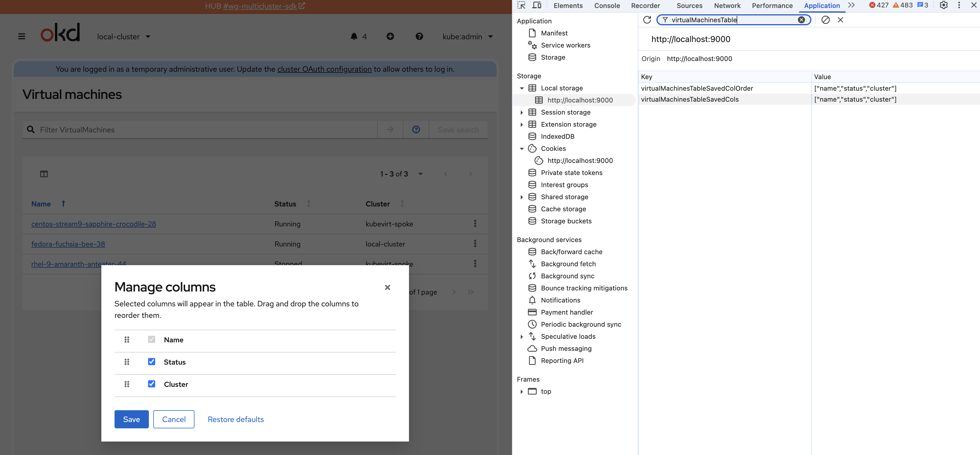Switch to the Console tab
980x455 pixels.
(x=607, y=5)
